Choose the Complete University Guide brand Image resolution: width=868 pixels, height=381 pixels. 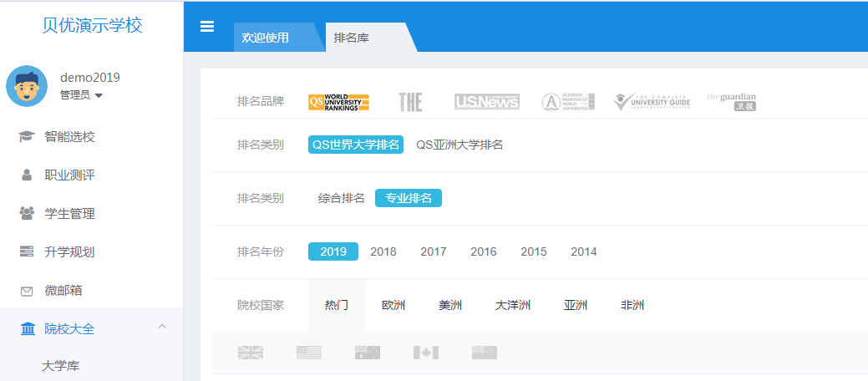tap(650, 102)
